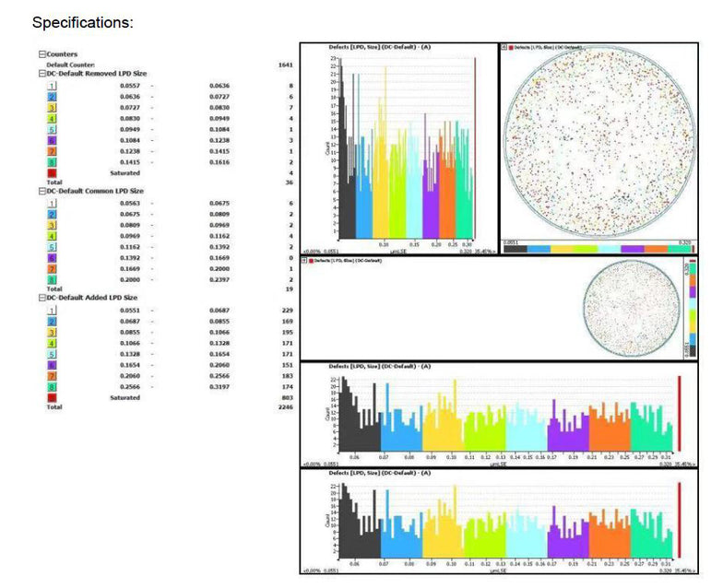Click the Default Counter: label
The image size is (723, 588).
[x=70, y=65]
